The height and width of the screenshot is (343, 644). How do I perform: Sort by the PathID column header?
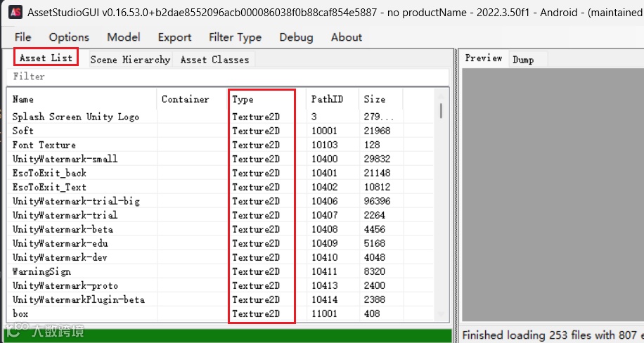pos(333,99)
